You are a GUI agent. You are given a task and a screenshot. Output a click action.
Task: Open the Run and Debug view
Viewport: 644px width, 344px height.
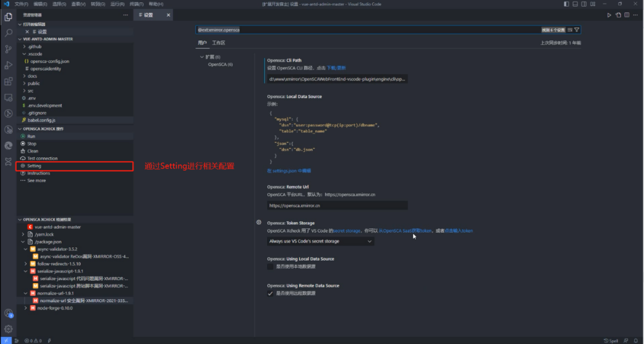[8, 65]
